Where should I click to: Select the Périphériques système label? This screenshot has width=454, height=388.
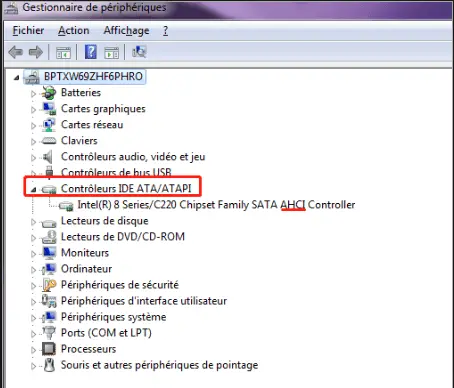(113, 317)
